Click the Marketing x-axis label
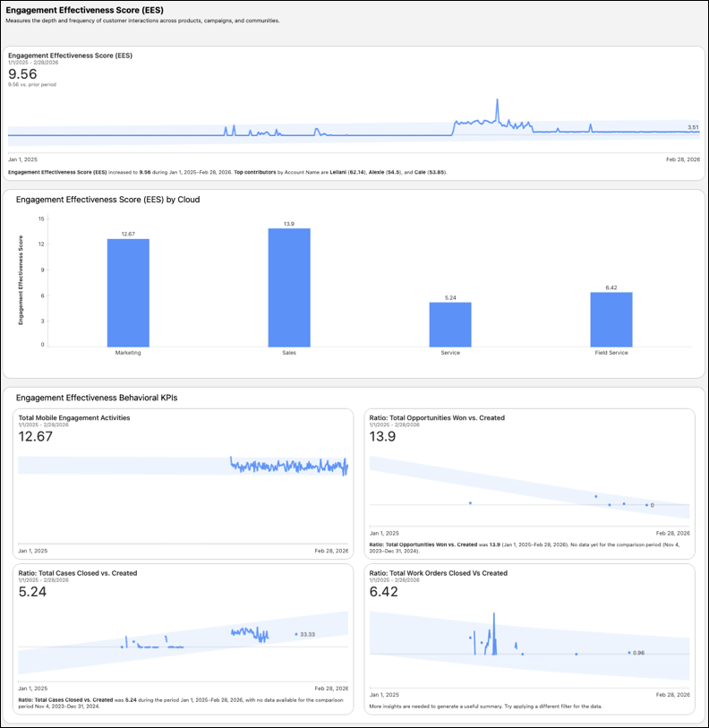The image size is (709, 728). coord(128,353)
